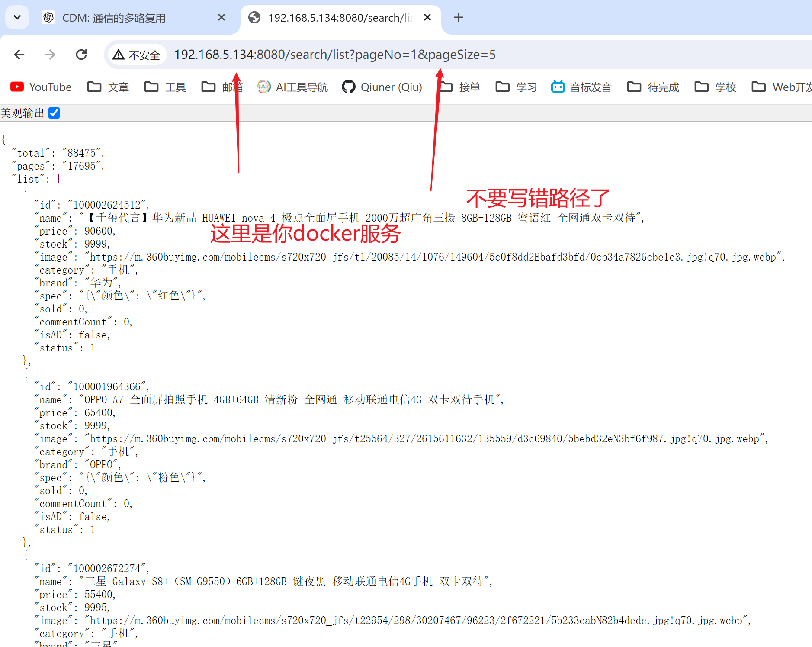
Task: Open the 接单 bookmark folder
Action: pos(461,87)
